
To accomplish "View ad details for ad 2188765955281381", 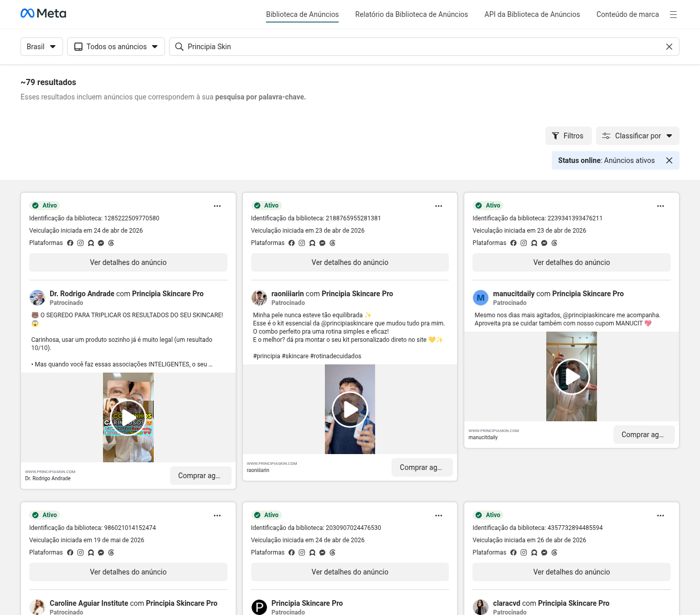I will (350, 262).
